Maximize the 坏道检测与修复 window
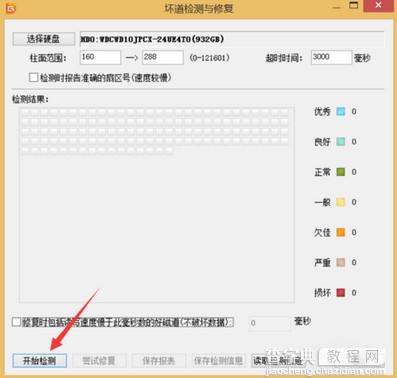The width and height of the screenshot is (397, 378). 353,6
